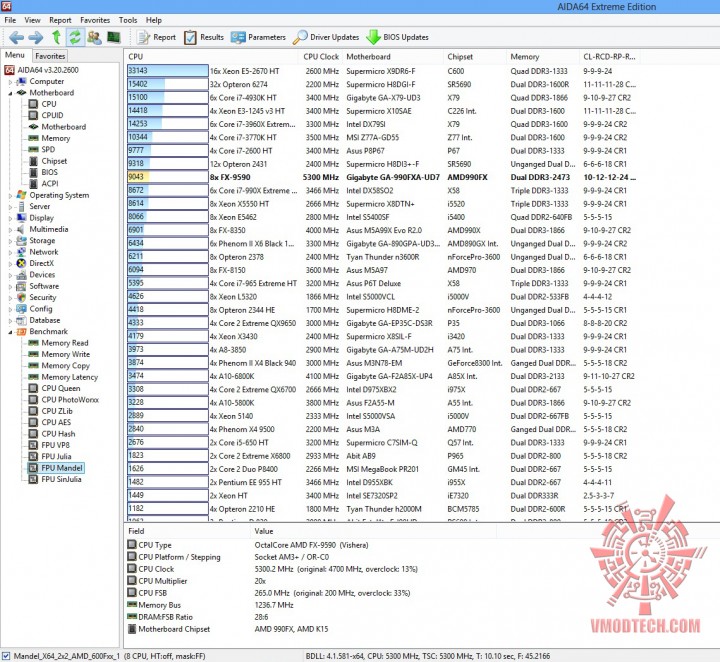The image size is (720, 662).
Task: Click the Config icon in tree
Action: [21, 309]
